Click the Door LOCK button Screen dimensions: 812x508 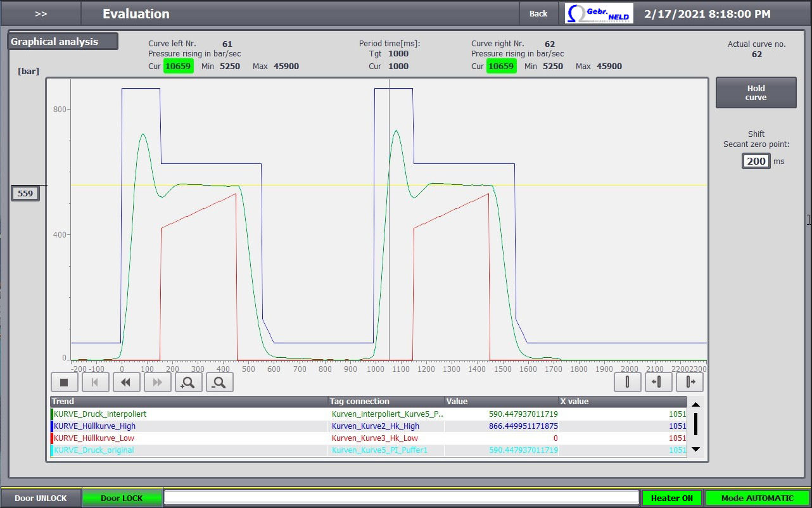click(x=122, y=498)
